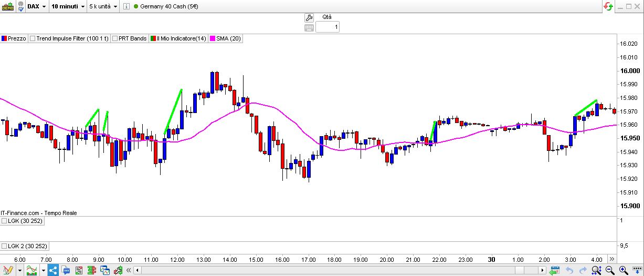
Task: Open the 5 k unità history dropdown
Action: point(103,6)
